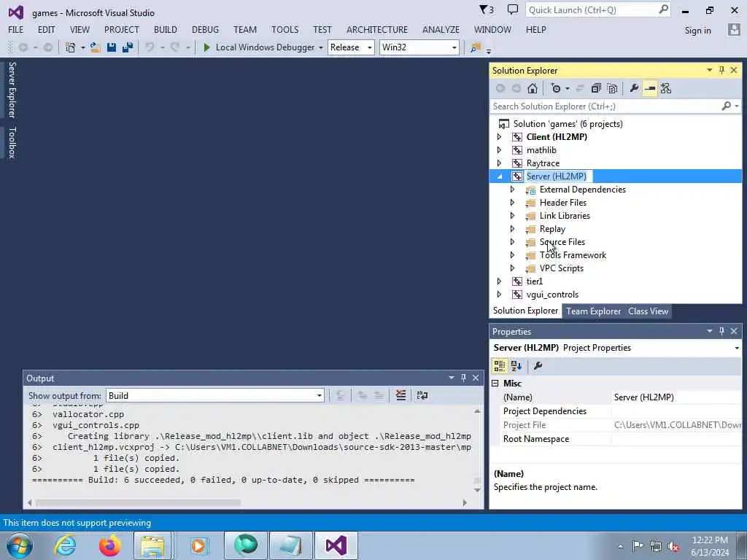Select the Link Libraries folder
The image size is (747, 560).
(565, 216)
